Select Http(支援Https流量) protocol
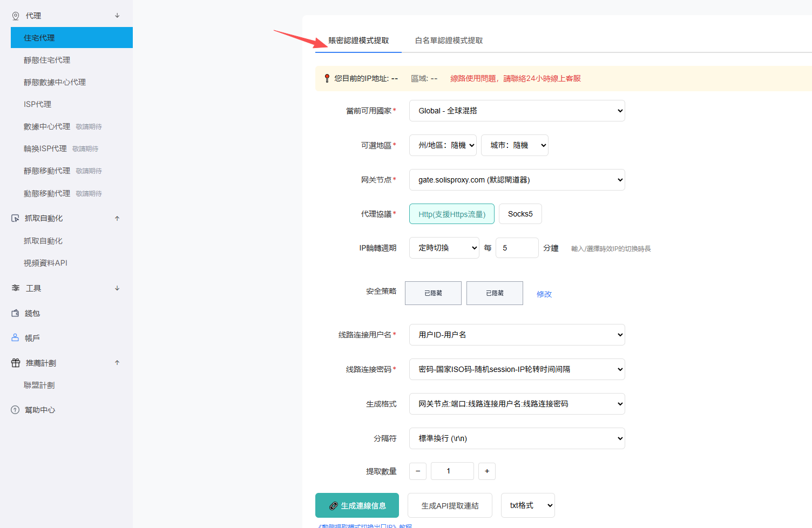Viewport: 812px width, 528px height. coord(452,214)
